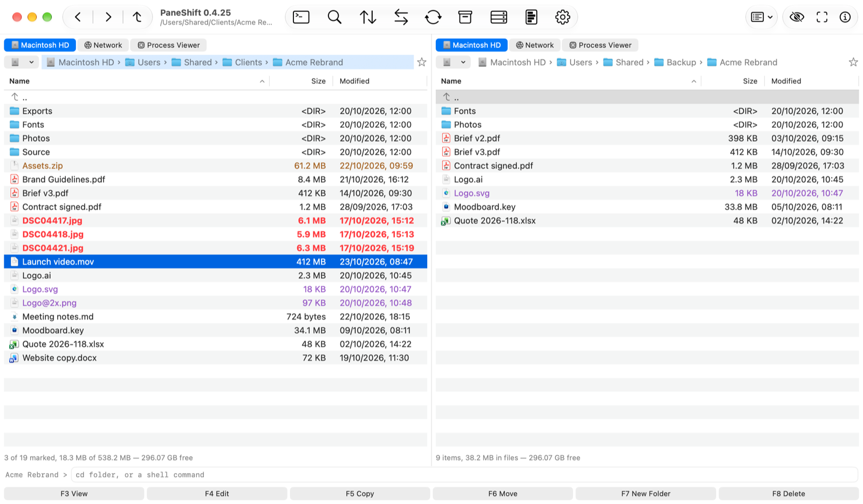The image size is (863, 504).
Task: Click the archive box icon
Action: 465,17
